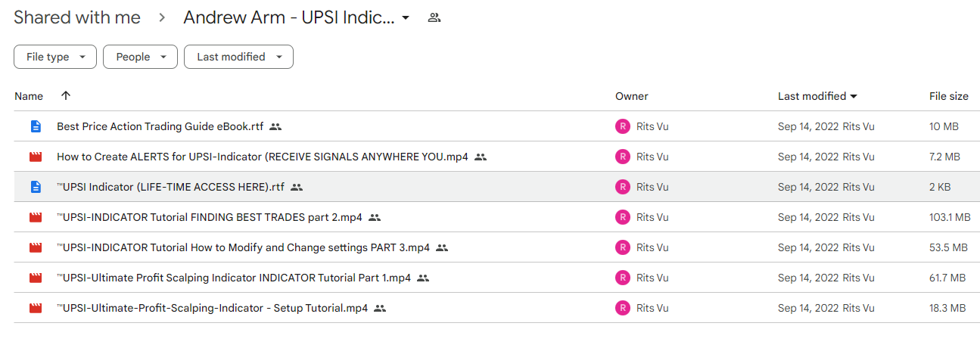Screen dimensions: 980x348
Task: Click shared icon next to INDICATOR Tutorial Part 1.mp4
Action: 423,278
